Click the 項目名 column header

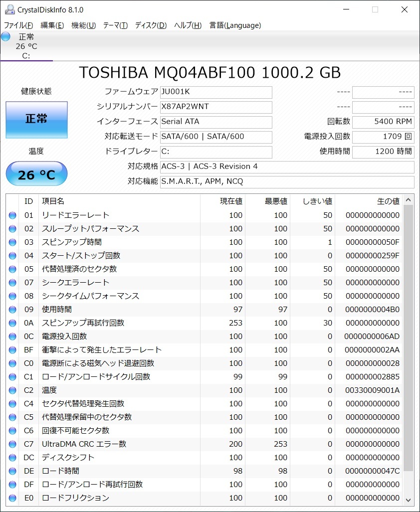pos(119,201)
